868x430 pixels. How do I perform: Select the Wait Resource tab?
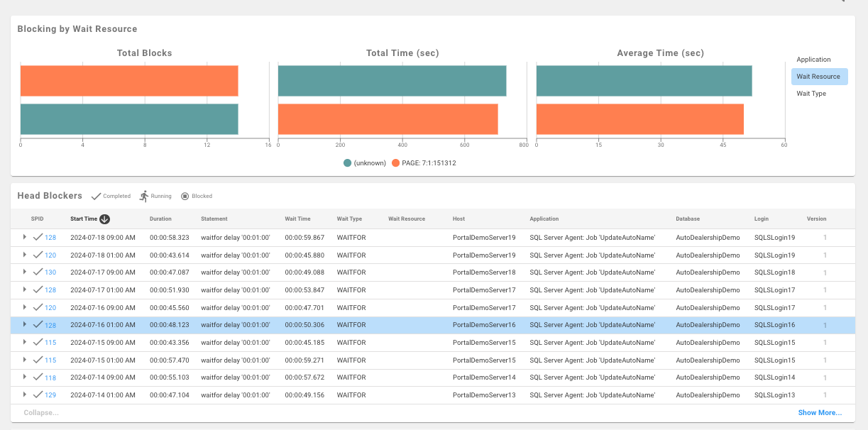819,76
